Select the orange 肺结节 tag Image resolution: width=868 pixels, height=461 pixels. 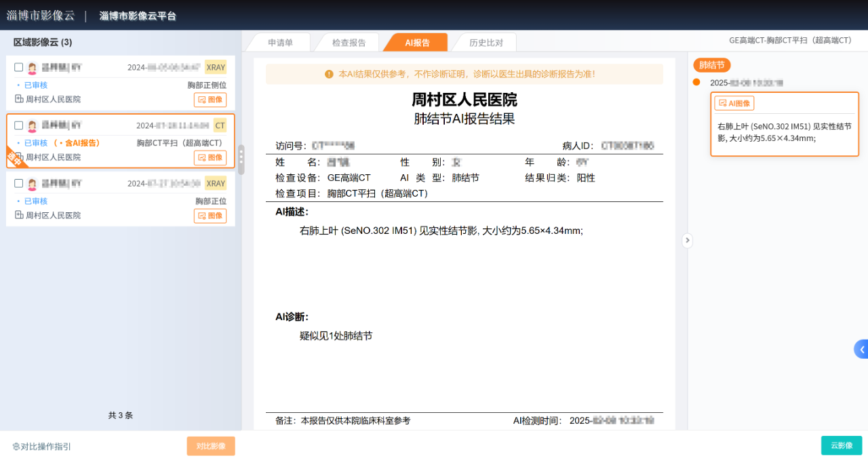[711, 65]
